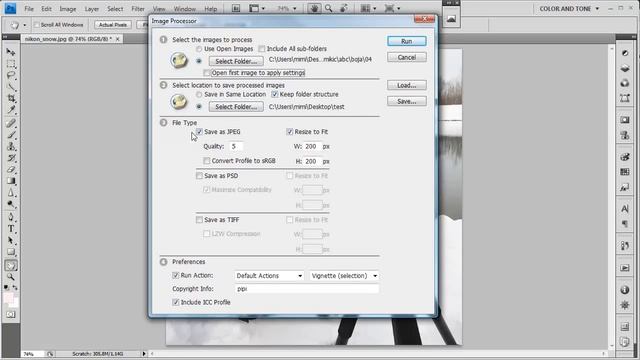
Task: Select the Horizontal Type tool
Action: (x=11, y=229)
